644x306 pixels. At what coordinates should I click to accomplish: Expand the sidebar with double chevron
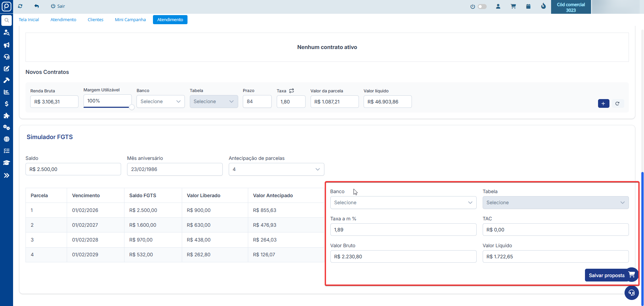6,175
